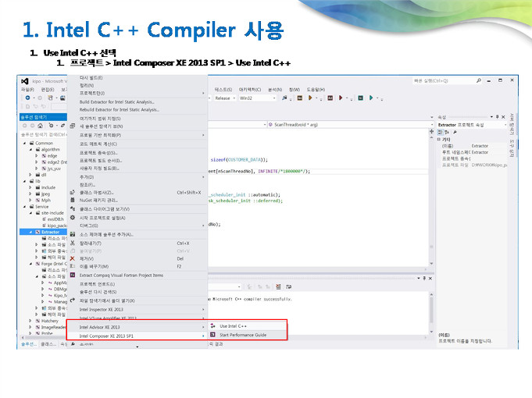Open the Intel Inspector XE 2013 submenu
The height and width of the screenshot is (398, 532).
point(137,310)
